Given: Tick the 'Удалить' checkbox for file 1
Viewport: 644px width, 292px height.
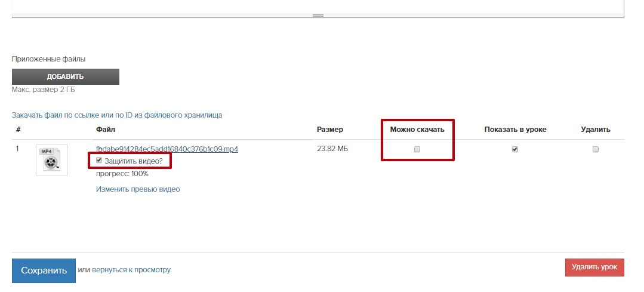Looking at the screenshot, I should pos(596,149).
